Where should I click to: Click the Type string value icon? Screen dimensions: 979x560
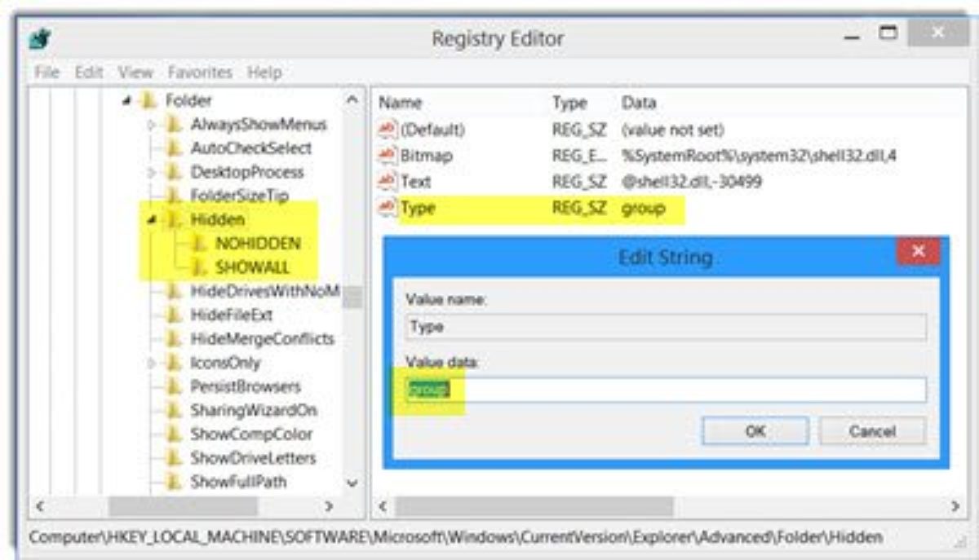pyautogui.click(x=388, y=208)
